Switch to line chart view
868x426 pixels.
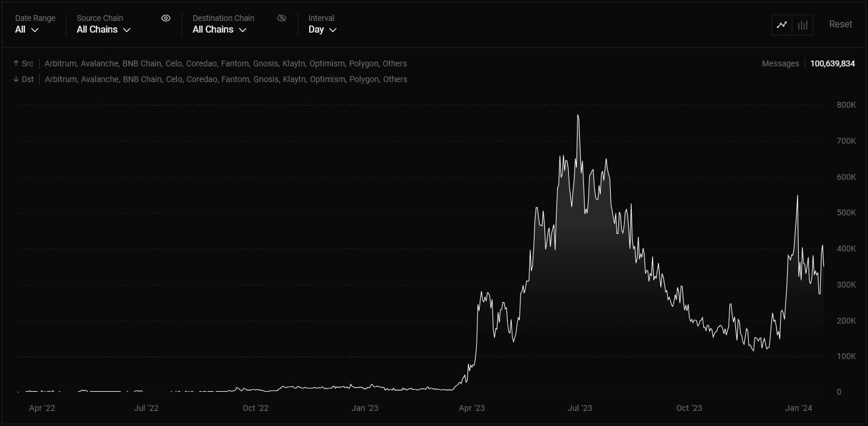(781, 24)
